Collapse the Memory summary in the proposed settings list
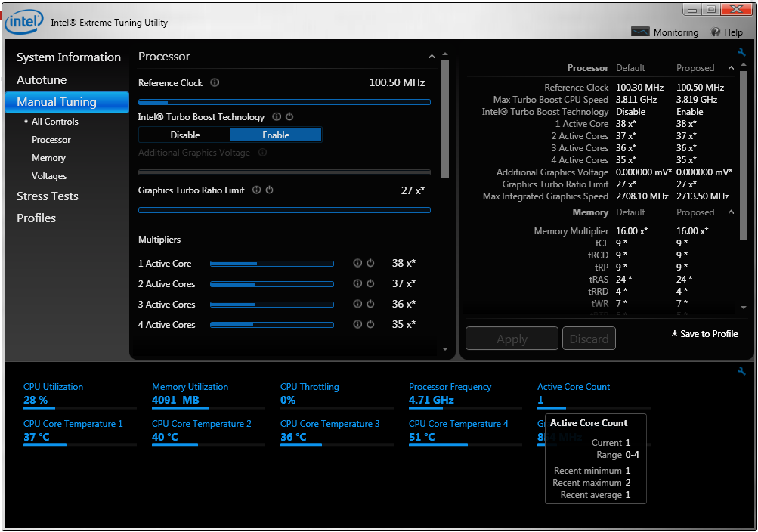This screenshot has width=758, height=532. pos(731,212)
